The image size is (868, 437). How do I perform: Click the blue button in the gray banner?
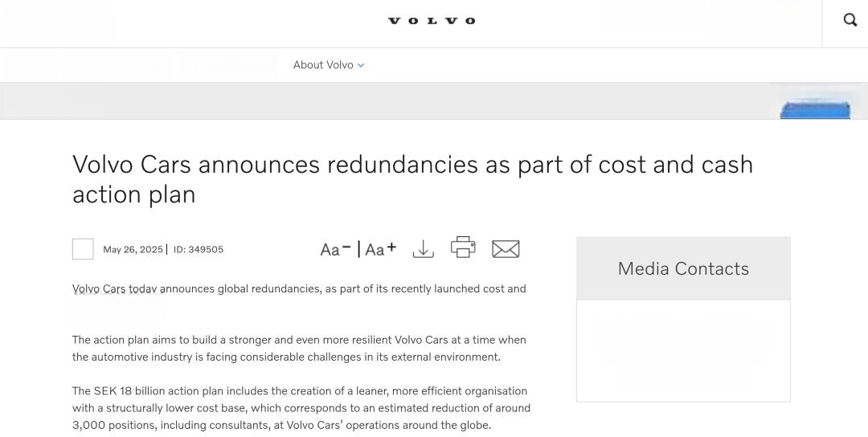point(815,110)
